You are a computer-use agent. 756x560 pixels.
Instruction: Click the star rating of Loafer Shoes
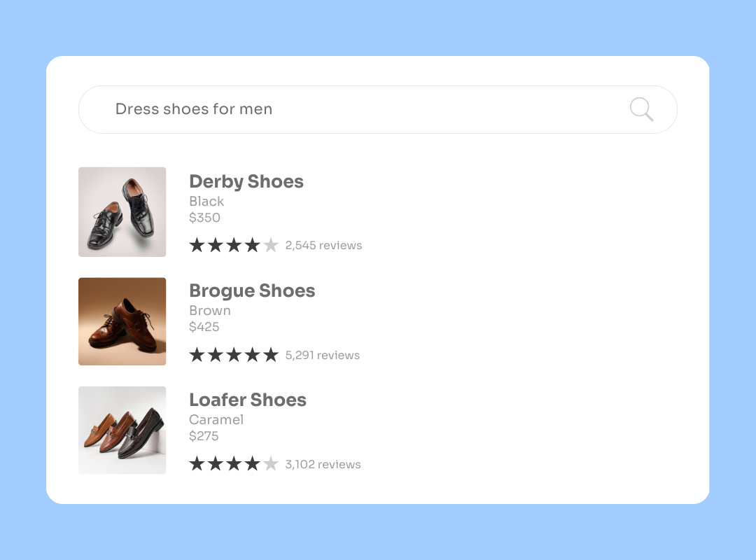(x=234, y=464)
